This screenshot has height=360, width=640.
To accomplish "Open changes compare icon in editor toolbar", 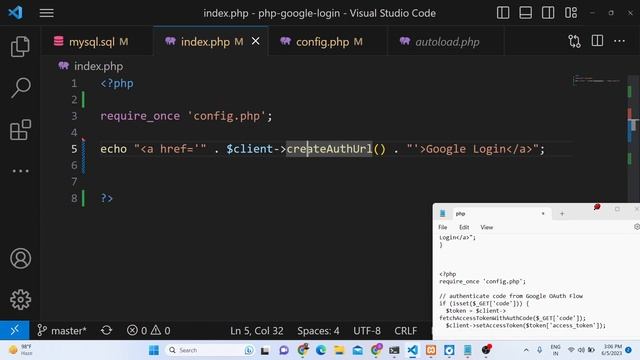I will coord(574,41).
